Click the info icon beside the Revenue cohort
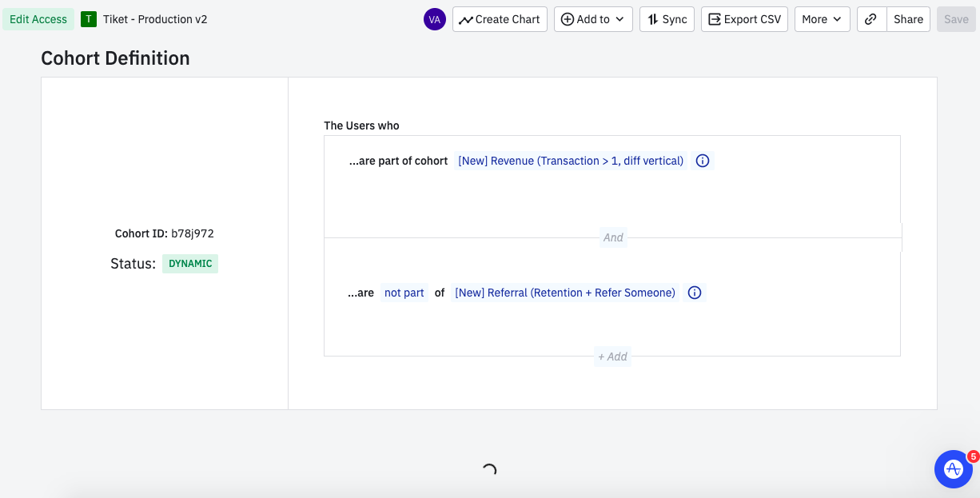Screen dimensions: 980x498 [703, 161]
